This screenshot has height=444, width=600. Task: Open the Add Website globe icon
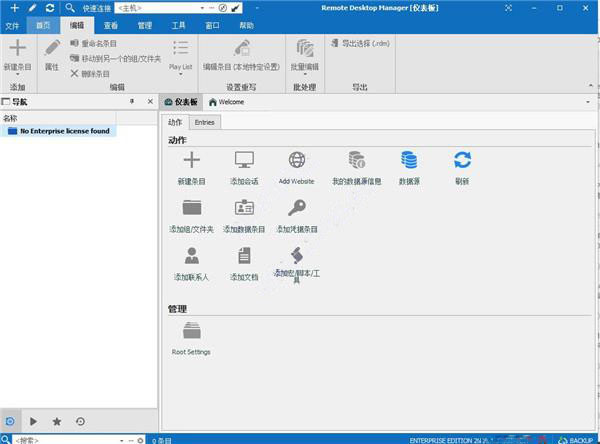point(297,160)
